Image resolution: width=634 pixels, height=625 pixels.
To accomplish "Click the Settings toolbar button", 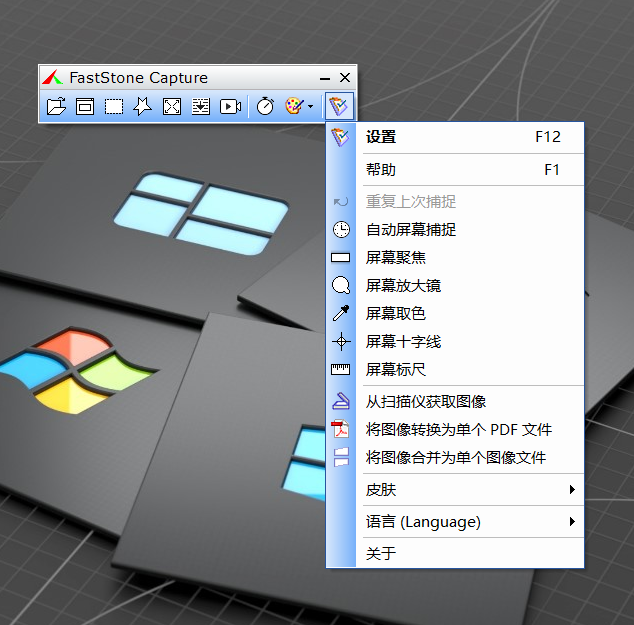I will [x=339, y=106].
